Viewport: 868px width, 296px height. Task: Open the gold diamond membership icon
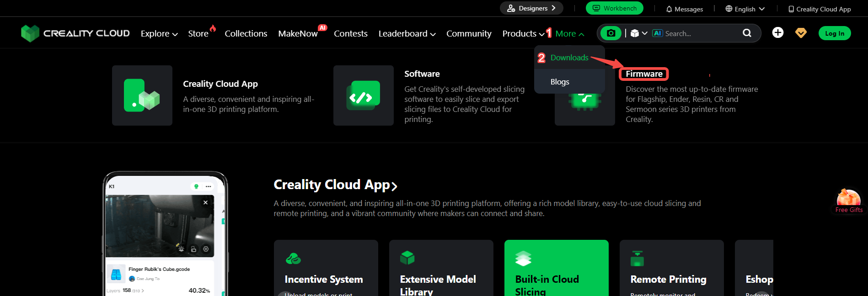coord(801,33)
